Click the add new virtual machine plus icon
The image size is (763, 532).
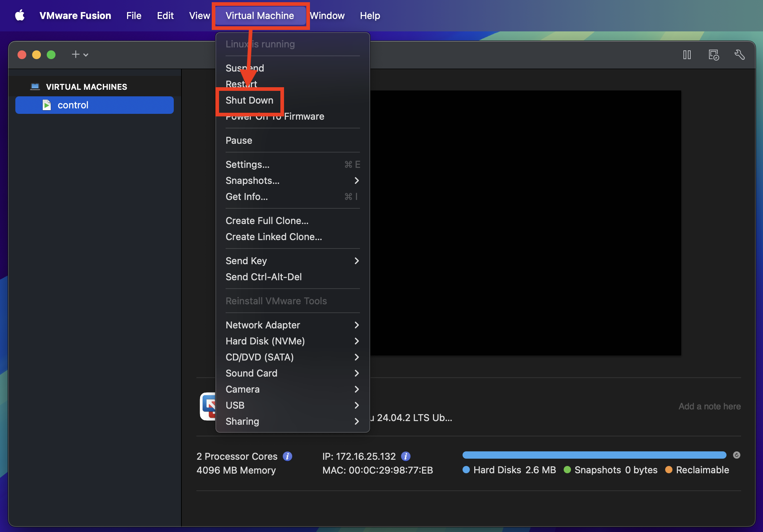[75, 54]
